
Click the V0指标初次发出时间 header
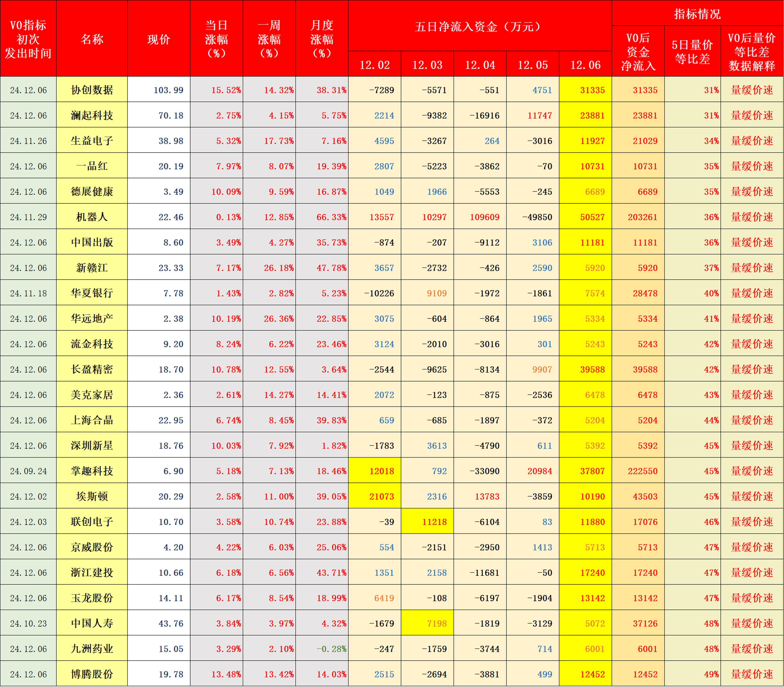pos(28,39)
